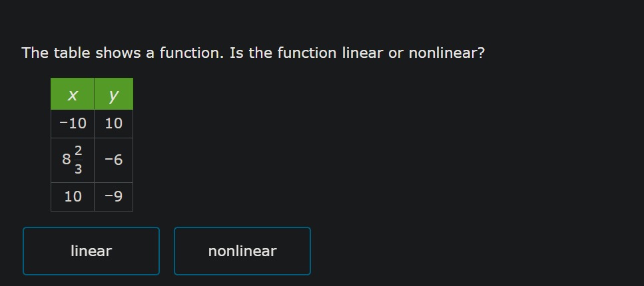Screen dimensions: 644x286
Task: Click the whole number 8 in mixed number
Action: [67, 159]
